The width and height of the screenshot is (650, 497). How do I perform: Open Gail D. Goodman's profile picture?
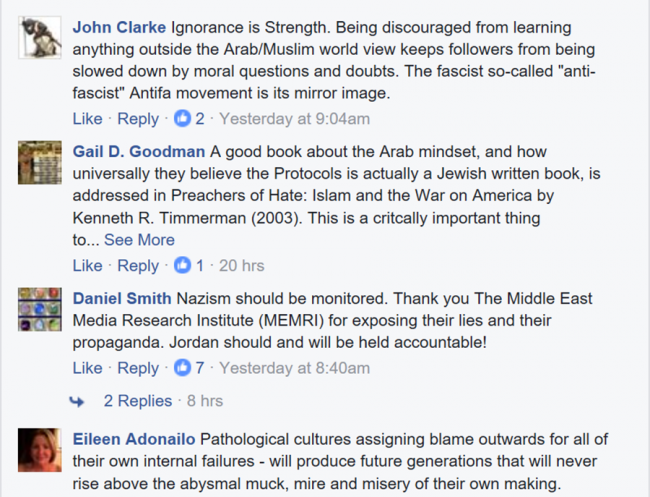click(x=40, y=162)
